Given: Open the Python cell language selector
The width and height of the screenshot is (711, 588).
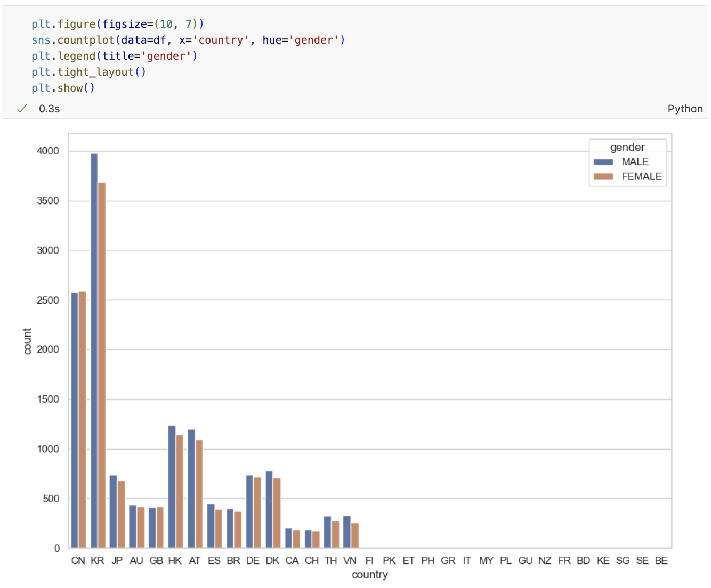Looking at the screenshot, I should [685, 109].
